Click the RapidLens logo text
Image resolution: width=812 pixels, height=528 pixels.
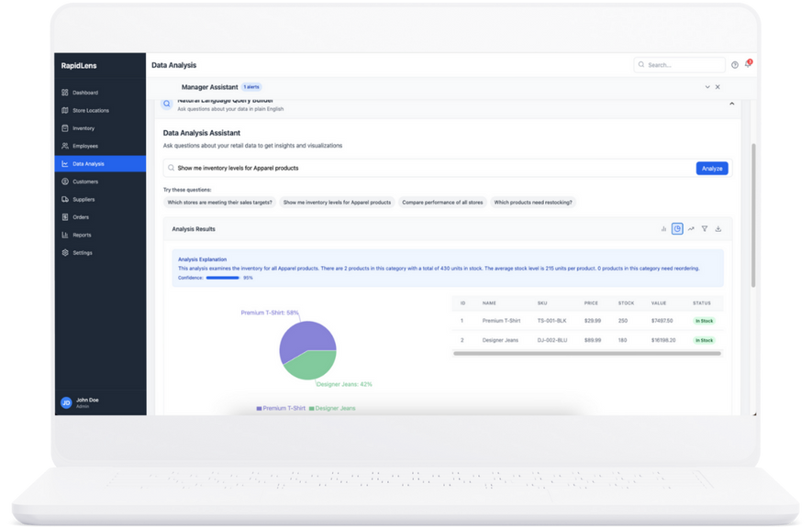pyautogui.click(x=79, y=66)
